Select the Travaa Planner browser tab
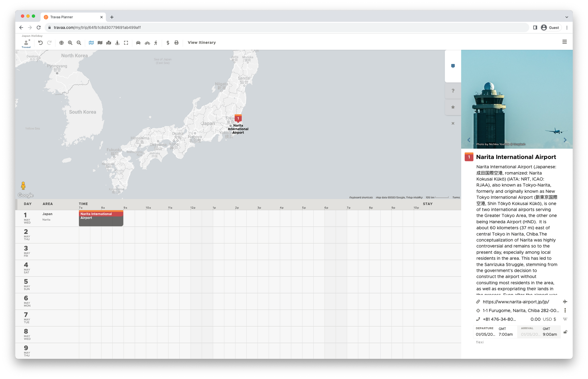 point(73,17)
